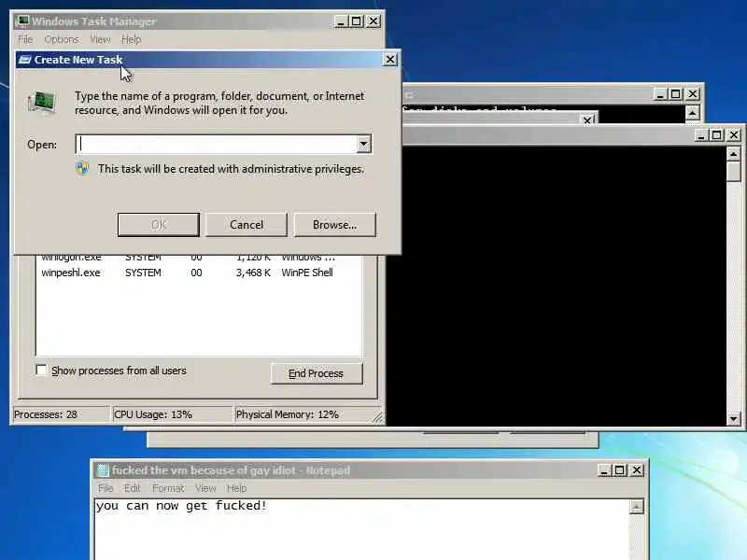Open the File menu in Notepad
747x560 pixels.
pos(106,488)
